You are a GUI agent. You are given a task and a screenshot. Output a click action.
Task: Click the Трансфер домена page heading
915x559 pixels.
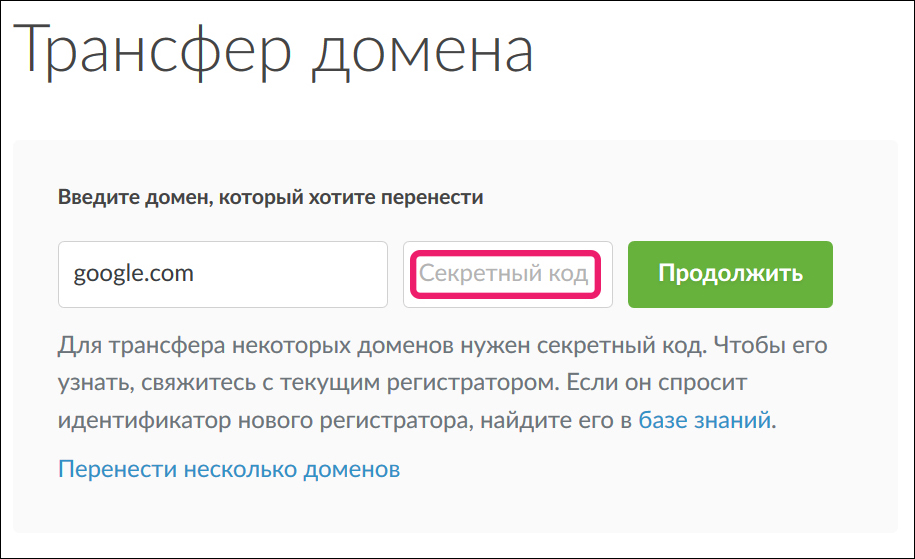tap(274, 52)
